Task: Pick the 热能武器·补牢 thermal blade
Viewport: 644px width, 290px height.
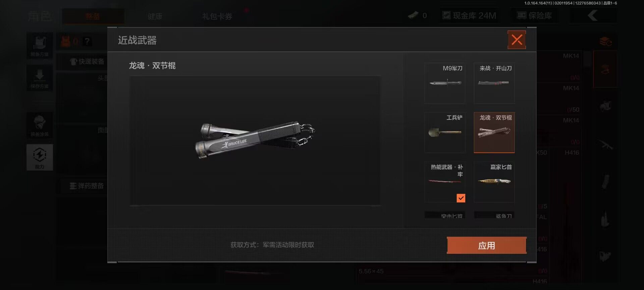Action: click(445, 182)
